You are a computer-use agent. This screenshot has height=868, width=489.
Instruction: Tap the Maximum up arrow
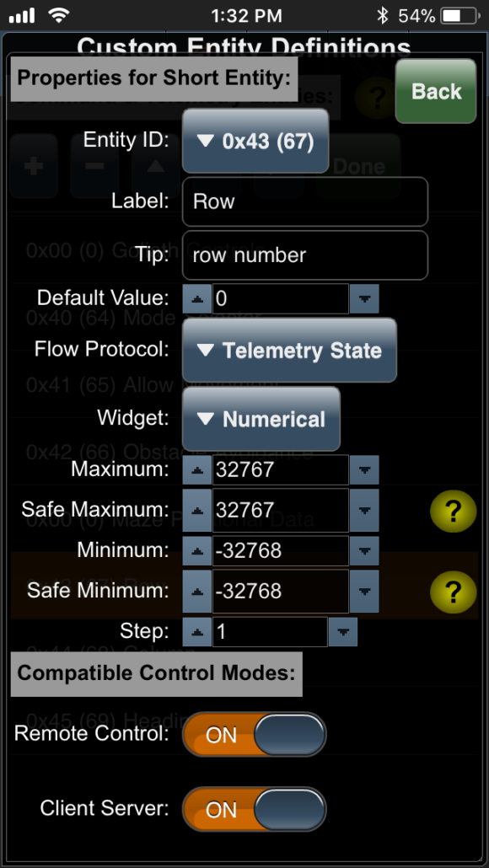[x=197, y=470]
